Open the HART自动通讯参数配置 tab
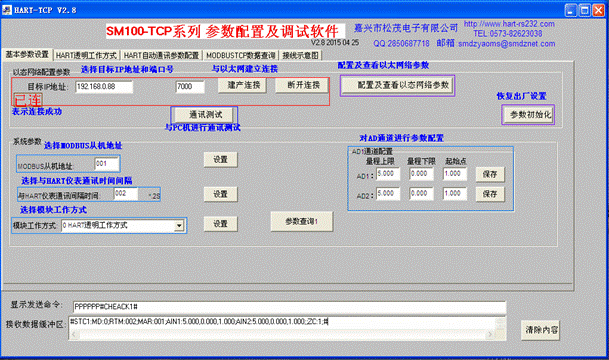The image size is (609, 360). [x=161, y=56]
